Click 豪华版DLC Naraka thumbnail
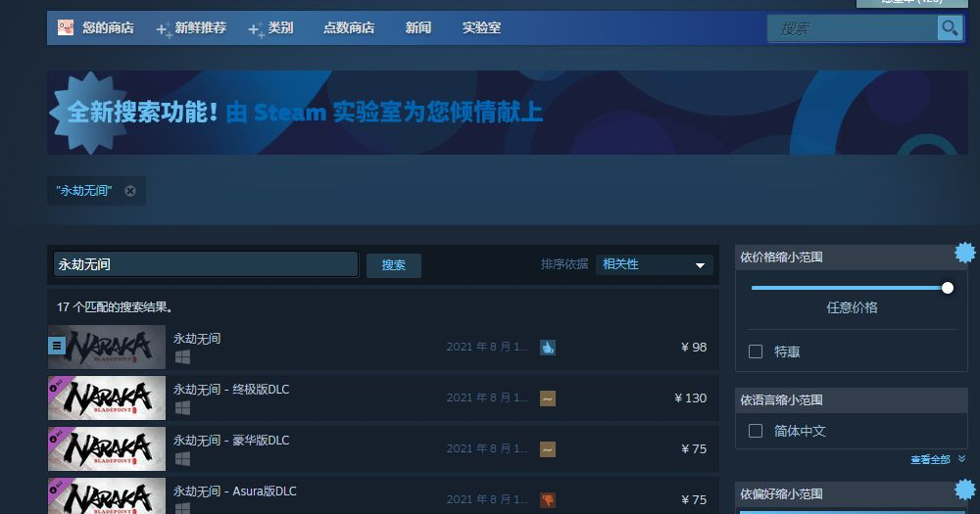The width and height of the screenshot is (980, 514). coord(107,448)
